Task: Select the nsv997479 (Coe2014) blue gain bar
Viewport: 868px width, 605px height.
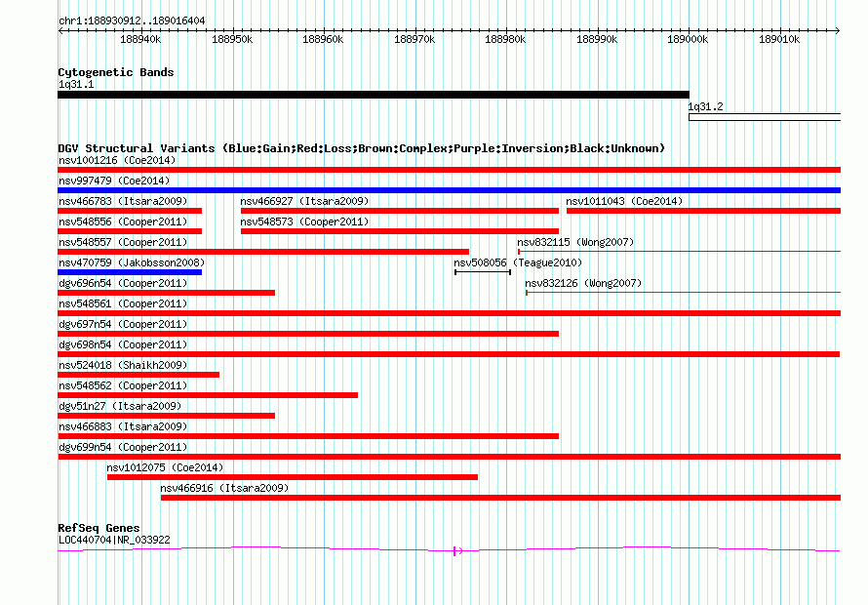Action: click(449, 190)
